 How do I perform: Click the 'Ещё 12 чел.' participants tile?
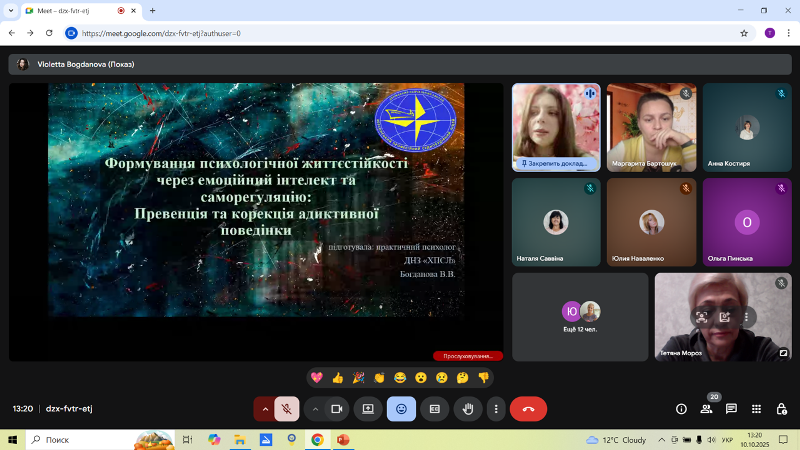click(x=580, y=318)
